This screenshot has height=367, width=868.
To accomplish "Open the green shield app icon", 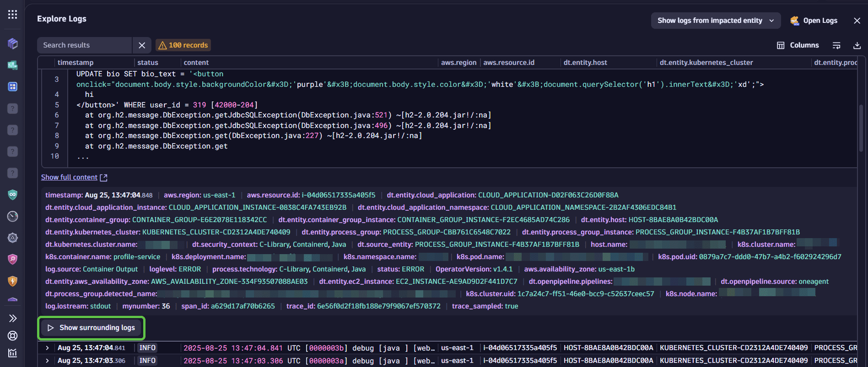I will [13, 195].
